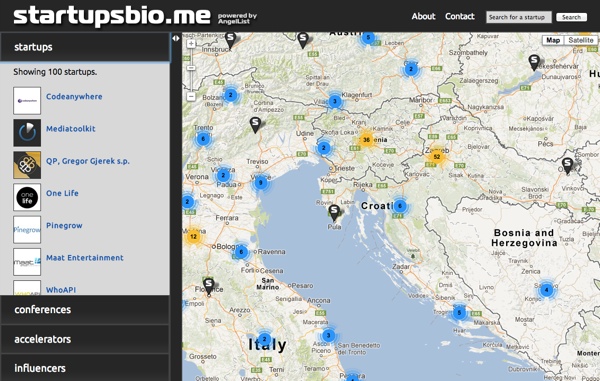The image size is (600, 381).
Task: Expand the conferences section
Action: click(x=85, y=309)
